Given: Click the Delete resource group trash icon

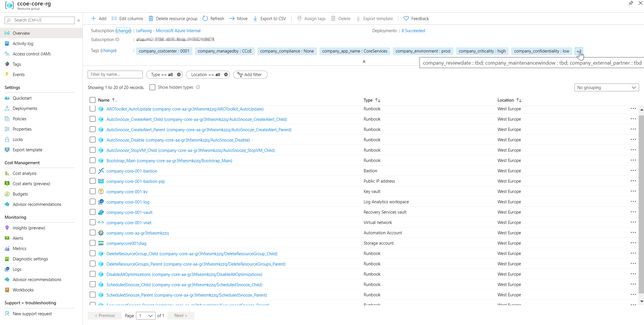Looking at the screenshot, I should [151, 19].
